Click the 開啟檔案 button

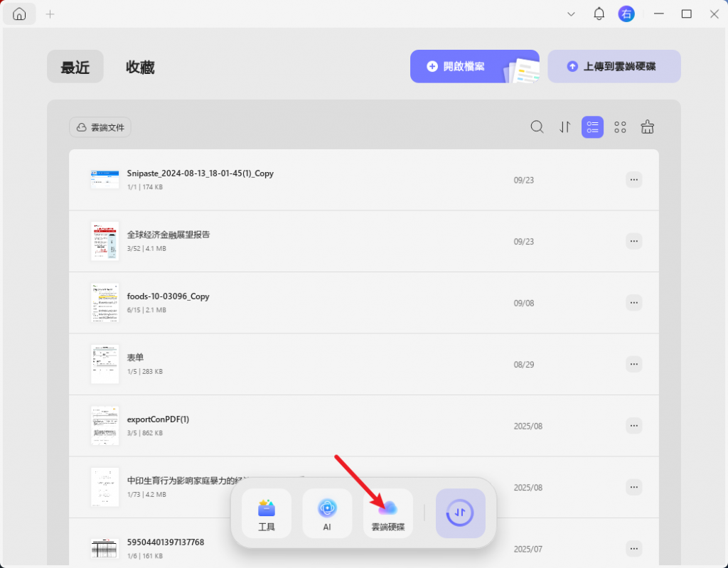pyautogui.click(x=474, y=66)
